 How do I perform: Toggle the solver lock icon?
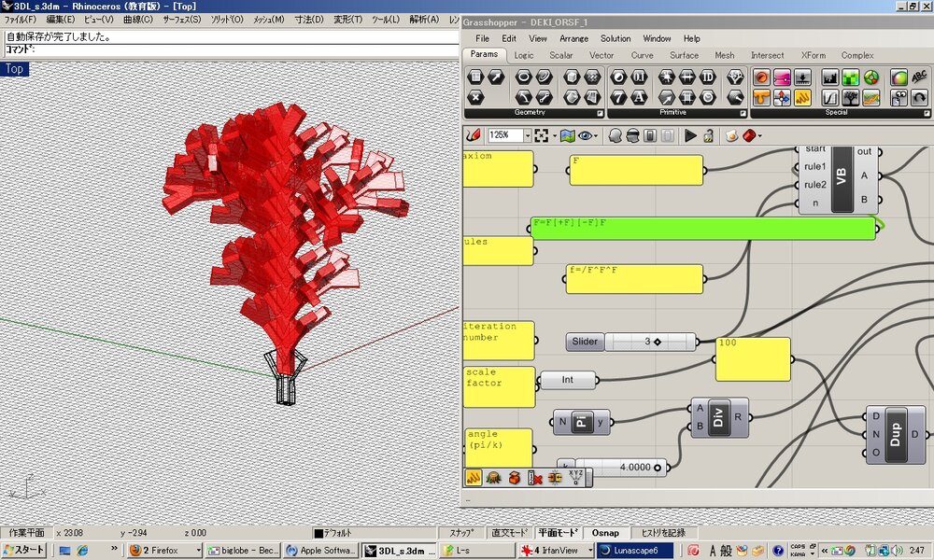(709, 136)
